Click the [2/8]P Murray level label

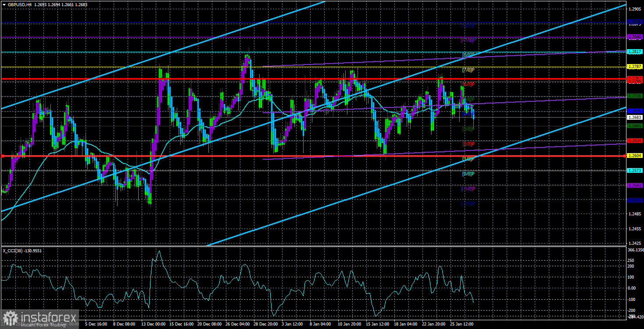click(x=469, y=144)
